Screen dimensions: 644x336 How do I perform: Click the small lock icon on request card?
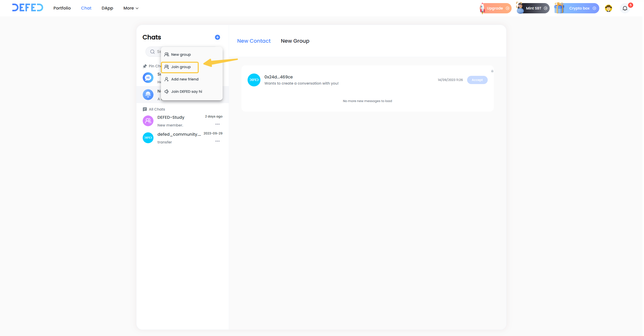492,71
